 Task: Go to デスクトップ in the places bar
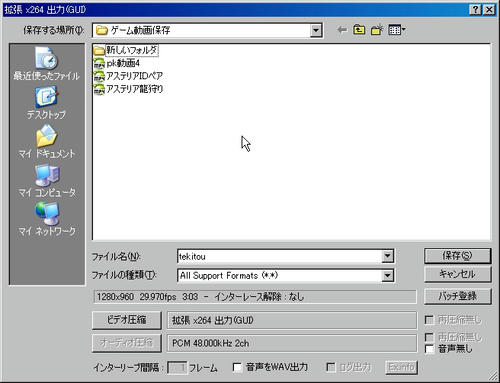[x=47, y=102]
